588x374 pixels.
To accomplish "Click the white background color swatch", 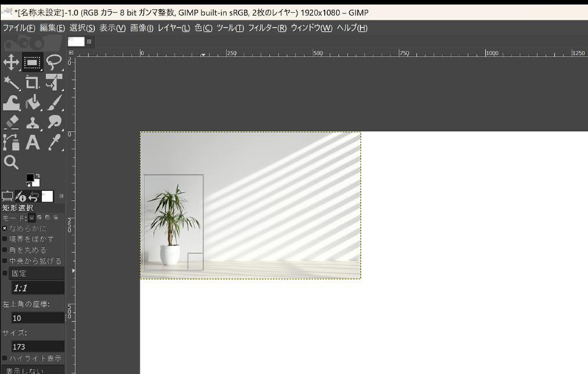I will tap(36, 183).
